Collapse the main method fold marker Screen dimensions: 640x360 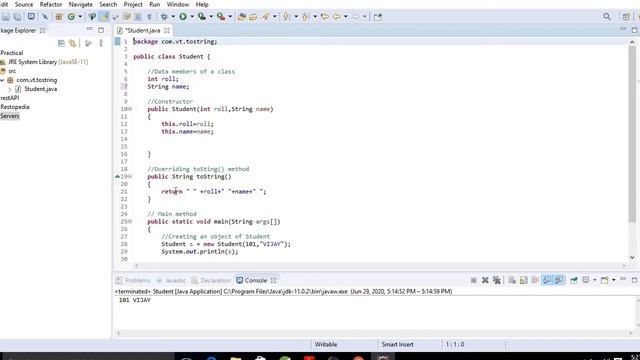pyautogui.click(x=130, y=222)
